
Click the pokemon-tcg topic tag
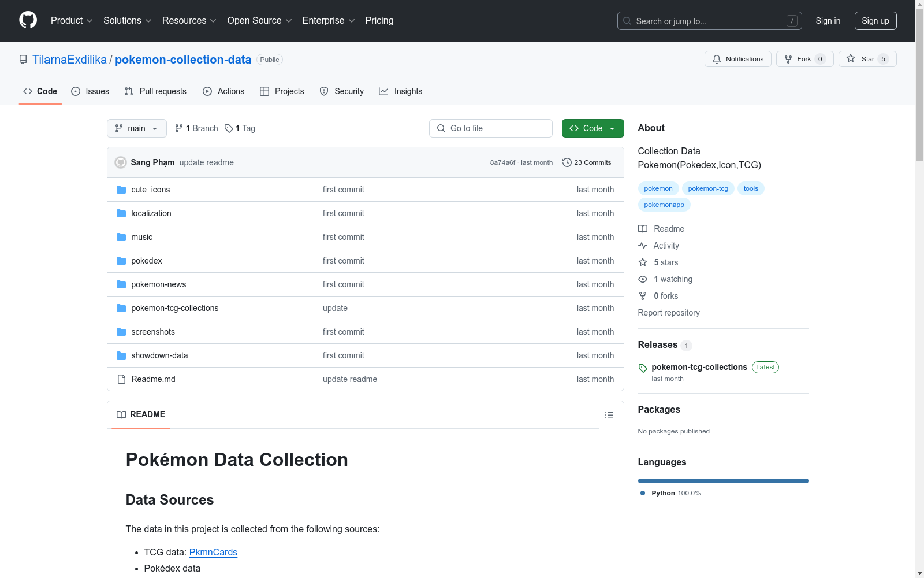(708, 188)
